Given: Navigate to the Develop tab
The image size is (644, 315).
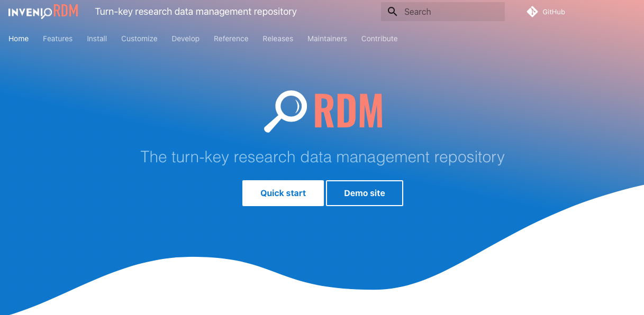Looking at the screenshot, I should pos(185,39).
